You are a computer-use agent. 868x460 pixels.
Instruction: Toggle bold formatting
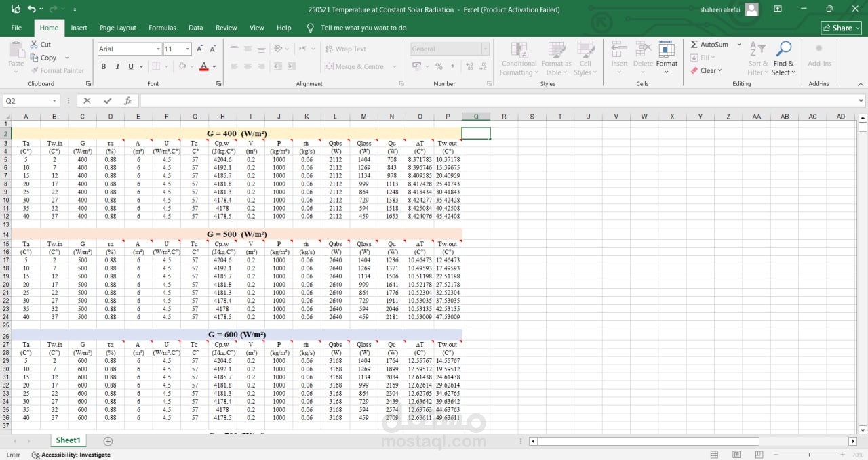(104, 66)
